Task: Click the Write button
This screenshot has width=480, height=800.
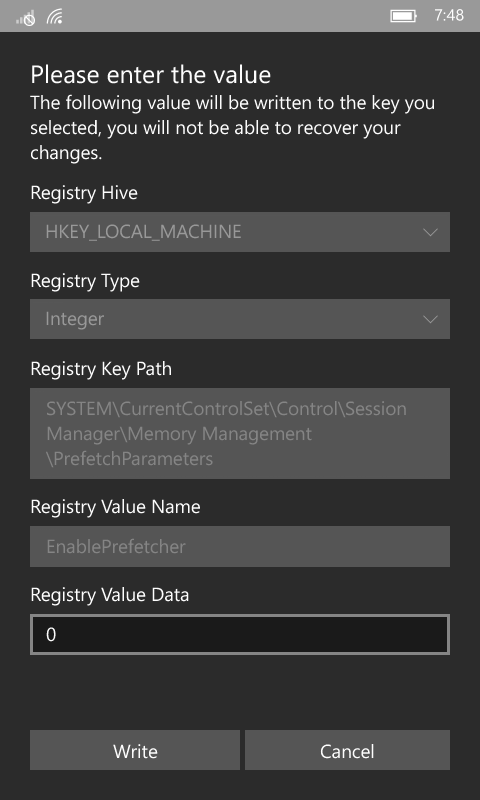Action: click(x=135, y=751)
